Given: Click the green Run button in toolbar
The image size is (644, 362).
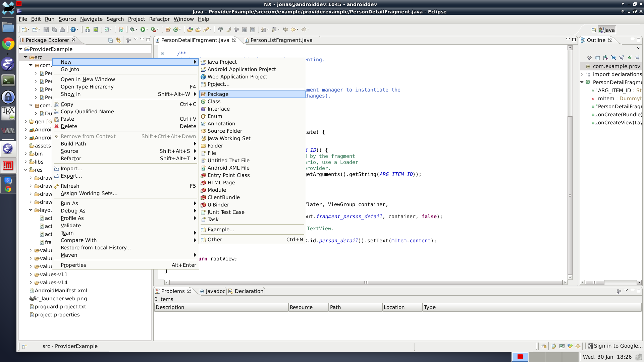Looking at the screenshot, I should pyautogui.click(x=143, y=29).
